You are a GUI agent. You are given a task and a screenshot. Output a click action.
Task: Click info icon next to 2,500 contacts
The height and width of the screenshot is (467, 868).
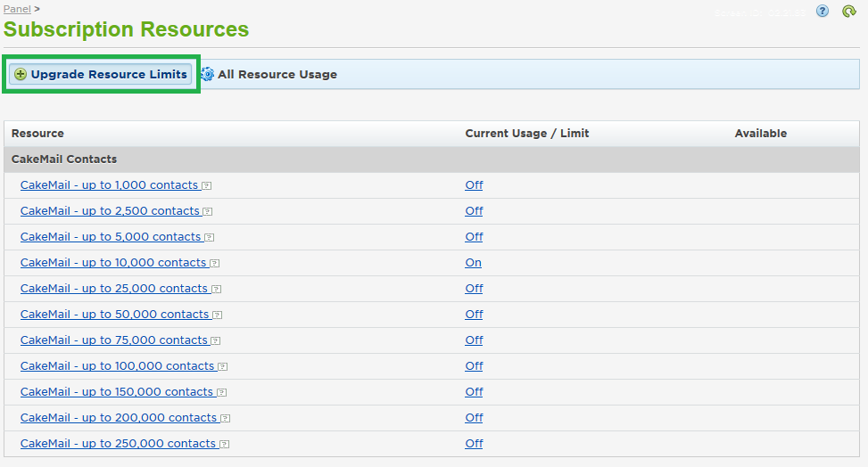click(x=208, y=212)
